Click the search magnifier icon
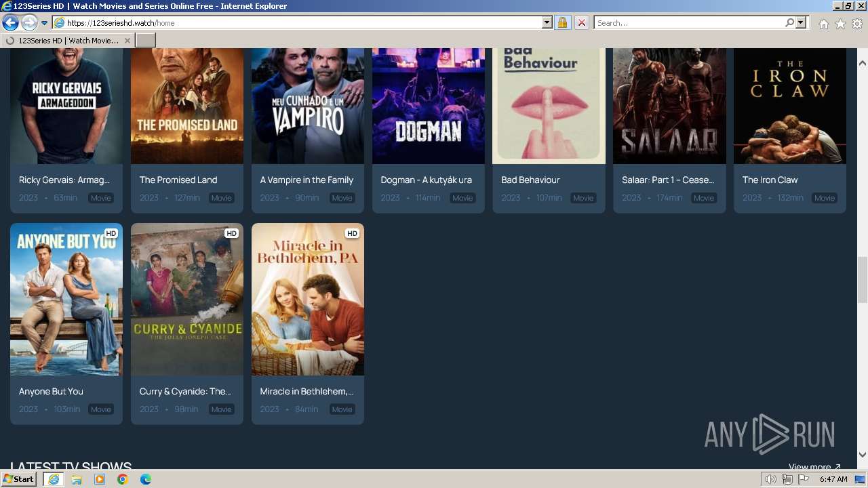This screenshot has height=488, width=868. pos(789,22)
